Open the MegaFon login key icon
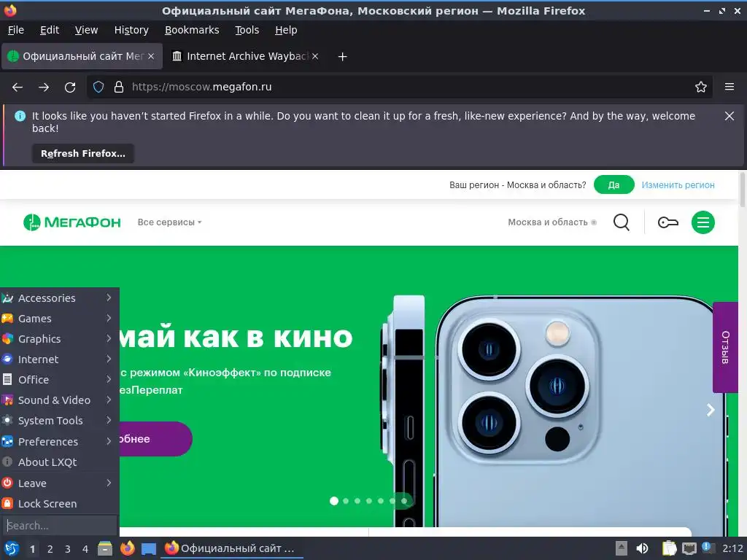 (x=668, y=222)
